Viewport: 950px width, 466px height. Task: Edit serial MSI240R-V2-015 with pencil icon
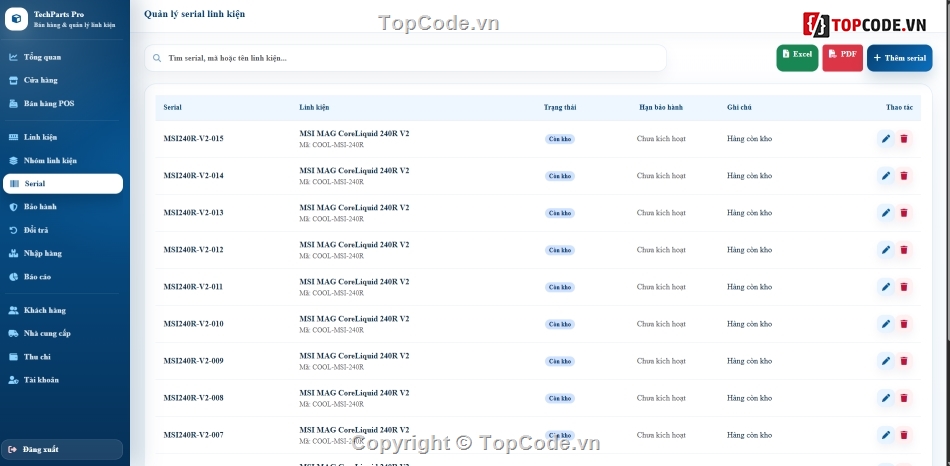(x=886, y=139)
